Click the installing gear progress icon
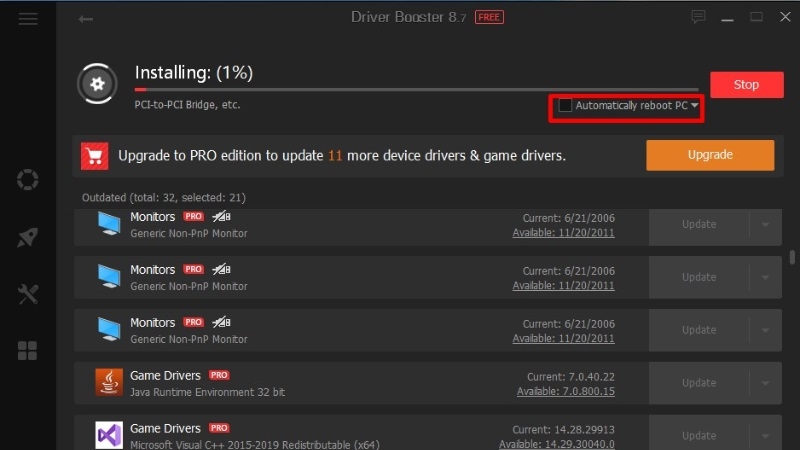Image resolution: width=800 pixels, height=450 pixels. click(x=97, y=84)
